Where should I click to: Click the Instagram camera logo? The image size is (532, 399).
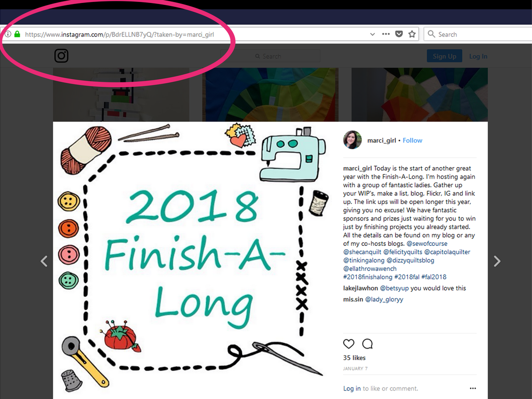(x=61, y=56)
